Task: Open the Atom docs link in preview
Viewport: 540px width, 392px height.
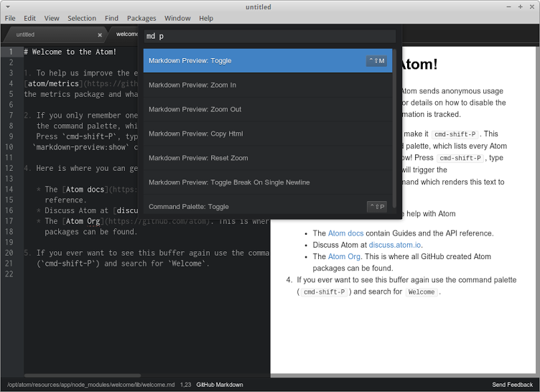Action: click(x=346, y=233)
